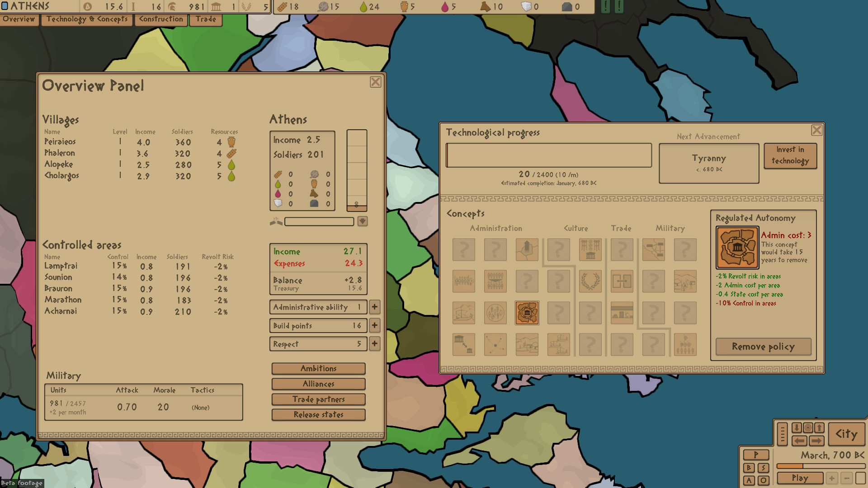Open the marketplace Trade concept icon
The image size is (868, 488).
click(x=622, y=314)
